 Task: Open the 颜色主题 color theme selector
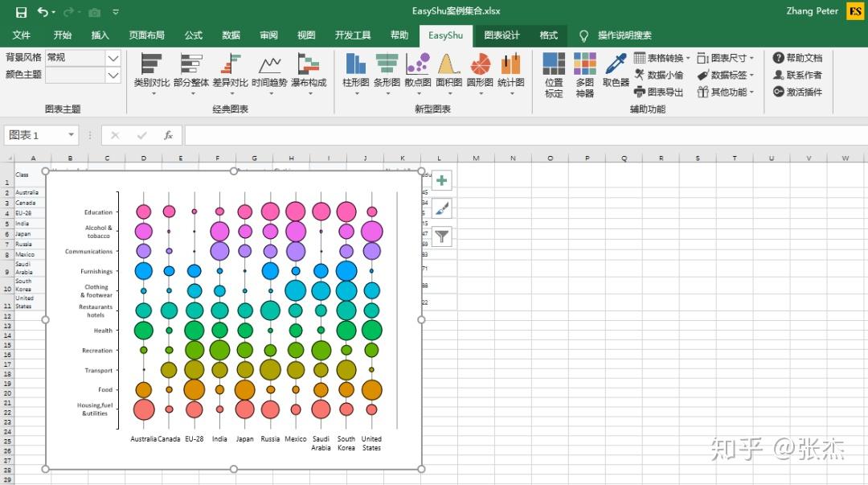[x=112, y=75]
